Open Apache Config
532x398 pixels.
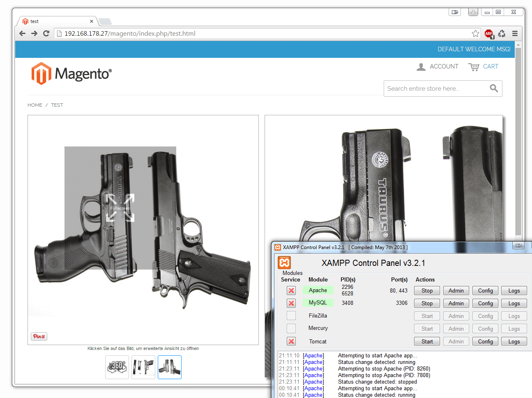point(485,290)
